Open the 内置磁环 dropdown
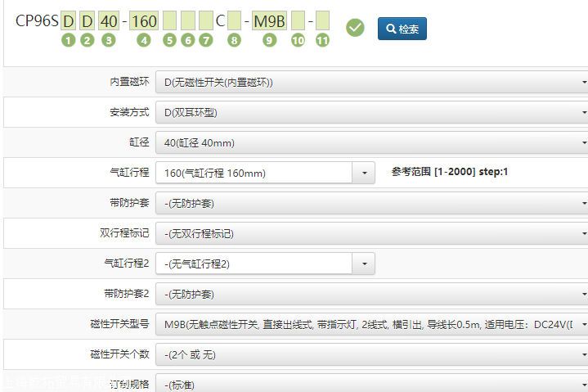The width and height of the screenshot is (588, 392). [x=372, y=82]
